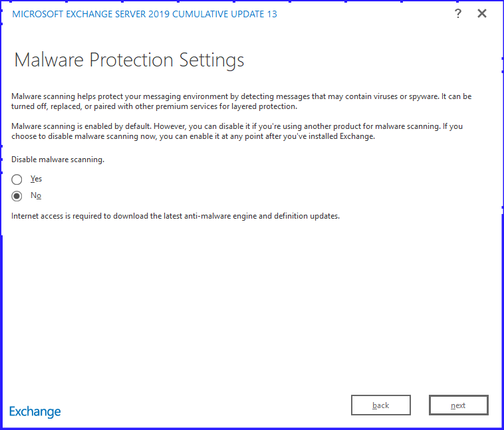Click the 'Disable malware scanning.' prompt label

[x=58, y=160]
